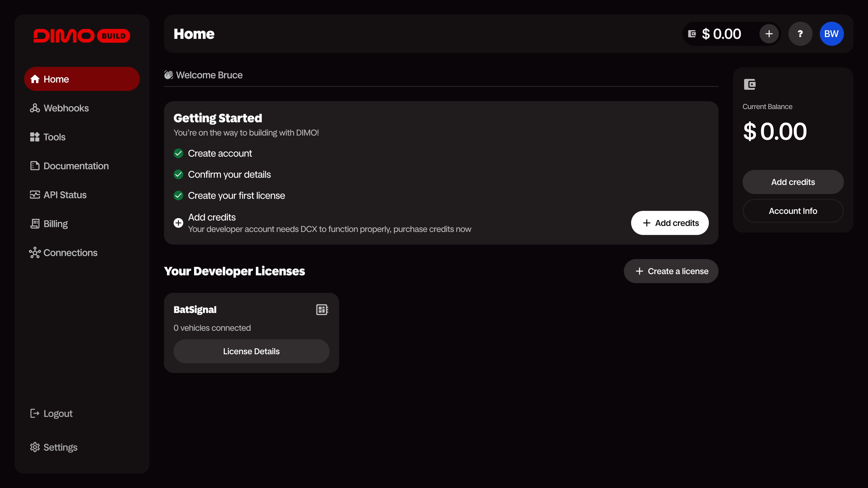The width and height of the screenshot is (868, 488).
Task: Click the plus icon beside header balance
Action: (769, 34)
